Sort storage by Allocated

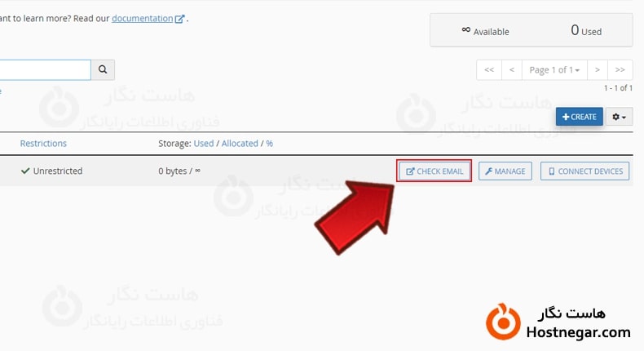click(240, 143)
